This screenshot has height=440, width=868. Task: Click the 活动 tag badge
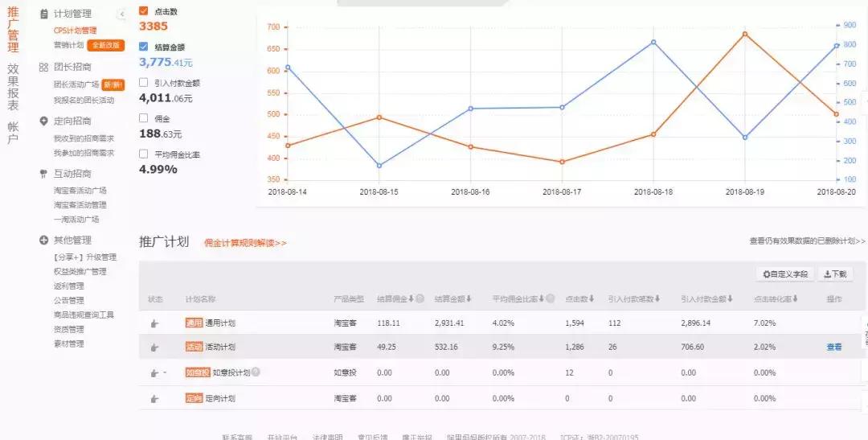[194, 347]
